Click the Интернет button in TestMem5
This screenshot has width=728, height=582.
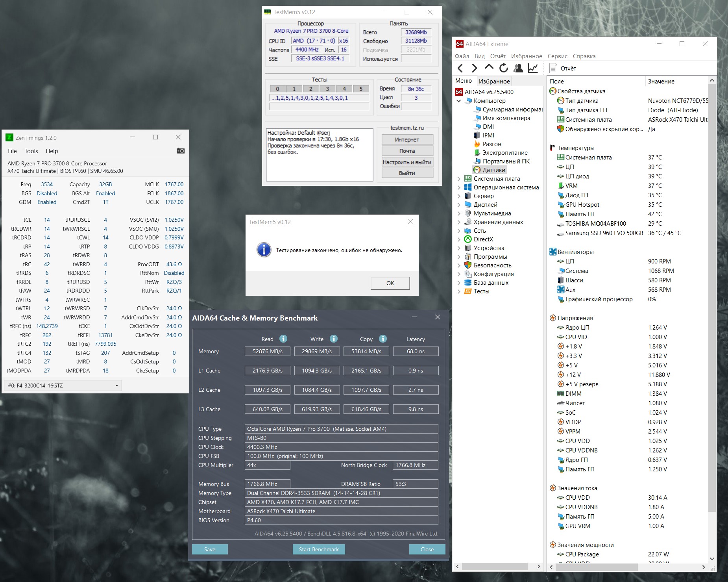pyautogui.click(x=407, y=139)
